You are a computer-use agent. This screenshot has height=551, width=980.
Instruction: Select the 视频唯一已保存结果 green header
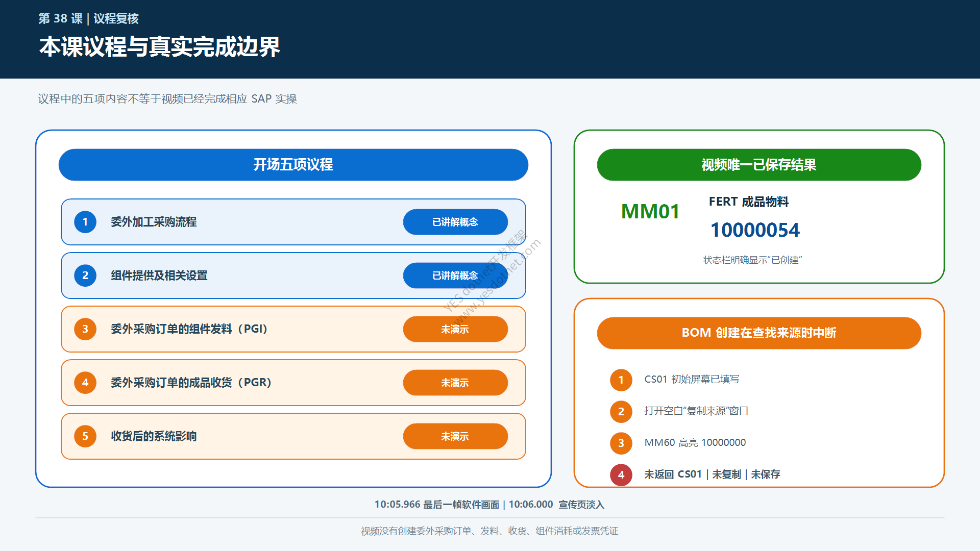759,165
